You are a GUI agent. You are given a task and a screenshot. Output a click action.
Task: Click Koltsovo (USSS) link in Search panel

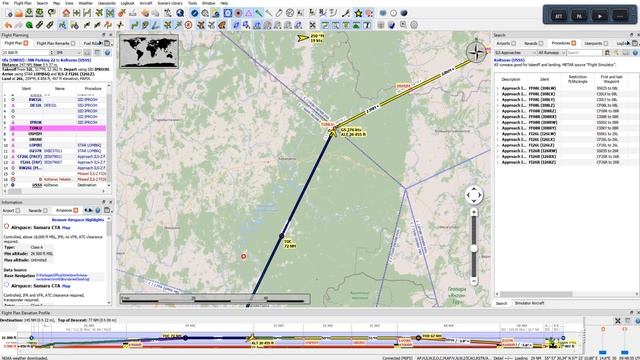[x=509, y=60]
